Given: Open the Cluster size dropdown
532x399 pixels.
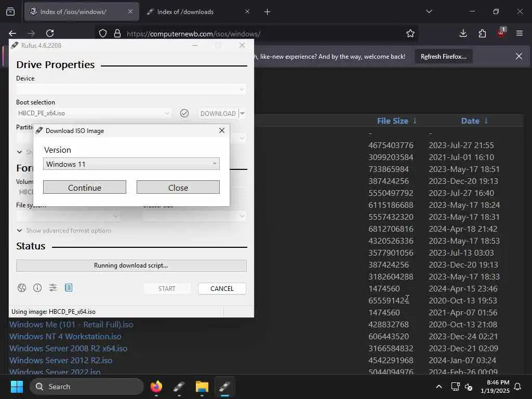Looking at the screenshot, I should (x=194, y=216).
